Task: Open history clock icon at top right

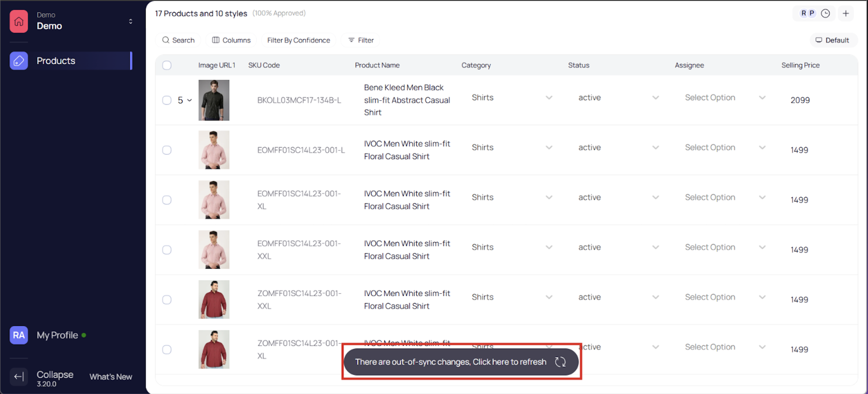Action: point(825,13)
